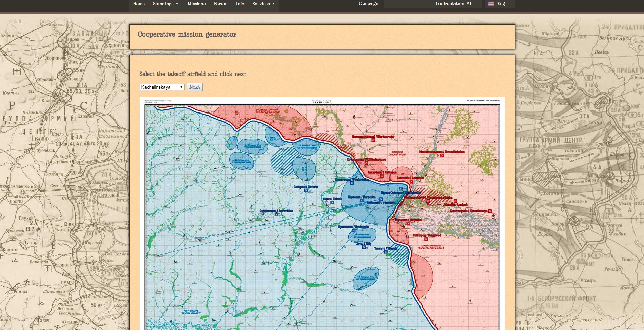The width and height of the screenshot is (644, 330).
Task: Select the Pitomnik airfield marker
Action: (381, 199)
